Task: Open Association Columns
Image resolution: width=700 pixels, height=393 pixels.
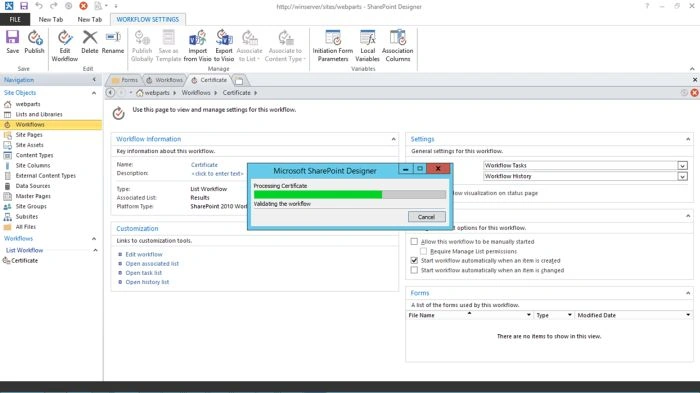Action: (397, 46)
